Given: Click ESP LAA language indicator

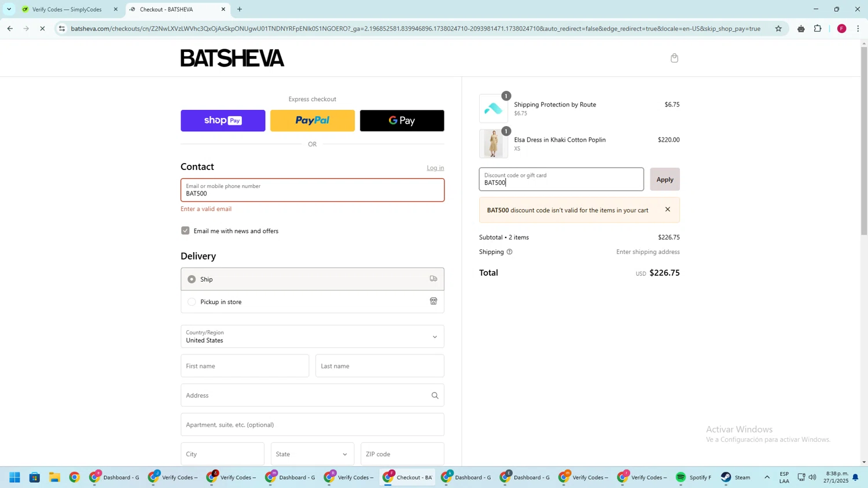Looking at the screenshot, I should [x=784, y=477].
